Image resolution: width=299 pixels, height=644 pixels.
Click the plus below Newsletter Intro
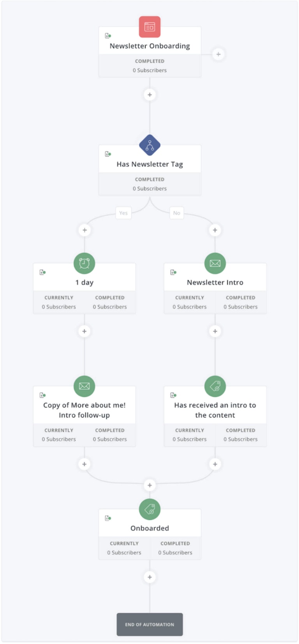(215, 331)
